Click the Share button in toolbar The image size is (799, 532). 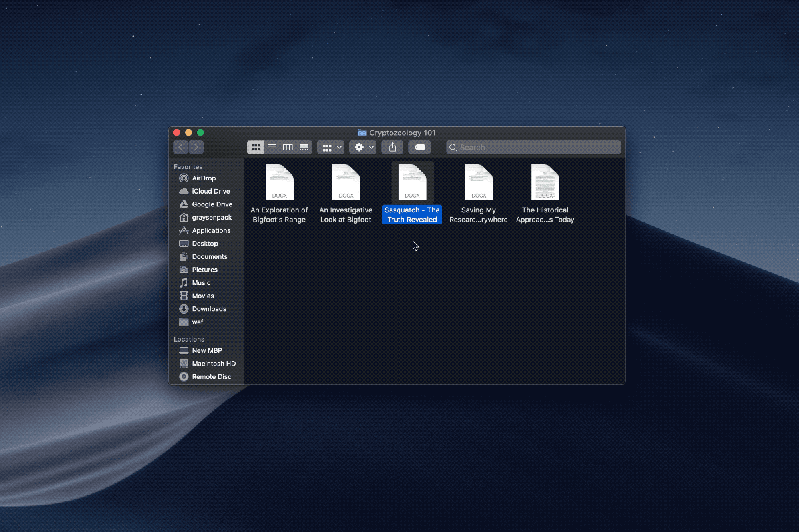[x=392, y=147]
